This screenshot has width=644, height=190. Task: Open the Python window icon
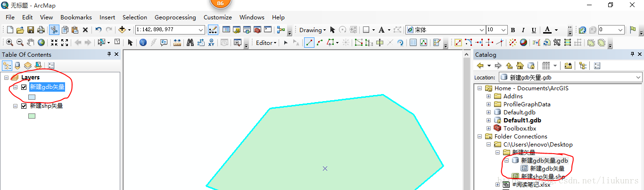(x=268, y=30)
